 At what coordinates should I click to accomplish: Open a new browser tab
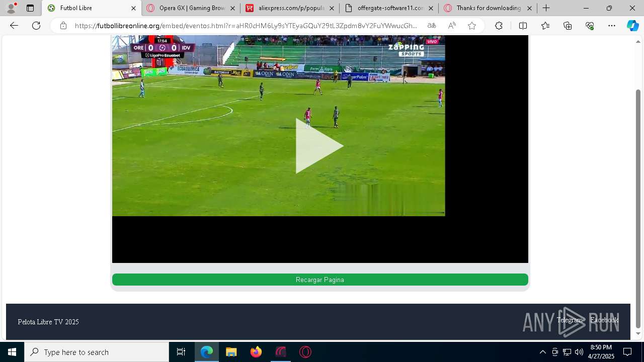[546, 8]
